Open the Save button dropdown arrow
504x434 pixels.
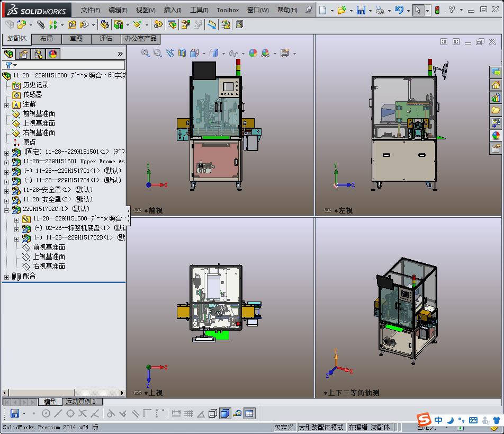[x=370, y=11]
